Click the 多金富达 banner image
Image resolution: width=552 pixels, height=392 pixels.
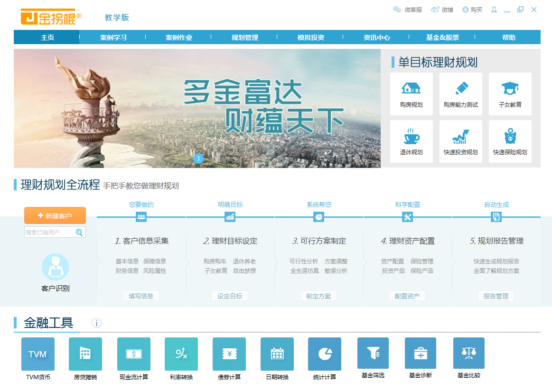[x=197, y=108]
